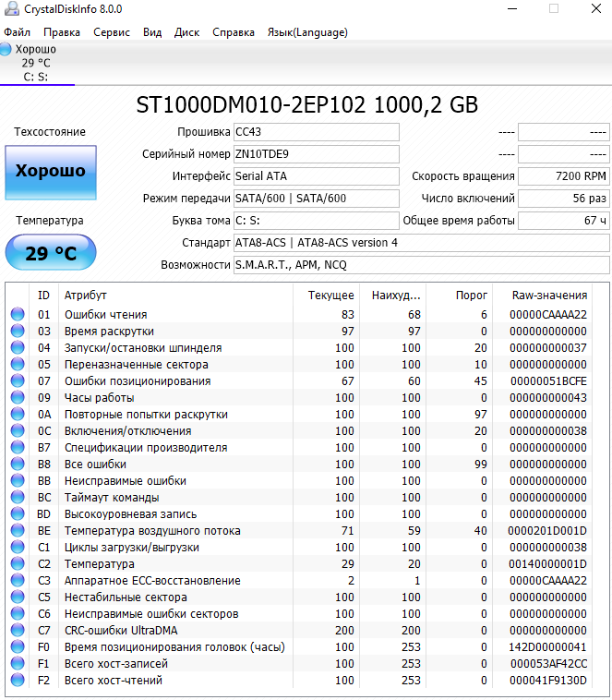The width and height of the screenshot is (612, 700).
Task: Click the Raw-значения column header
Action: 550,296
